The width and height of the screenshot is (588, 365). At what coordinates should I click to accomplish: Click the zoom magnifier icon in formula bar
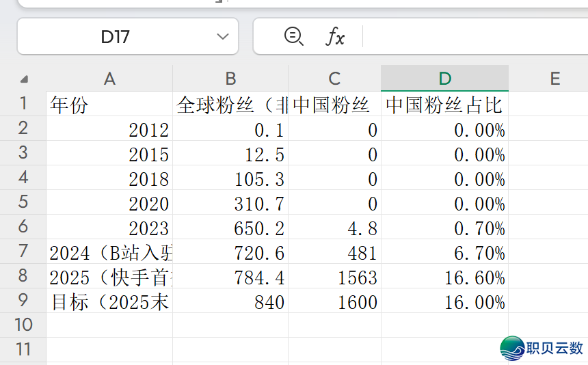tap(293, 36)
